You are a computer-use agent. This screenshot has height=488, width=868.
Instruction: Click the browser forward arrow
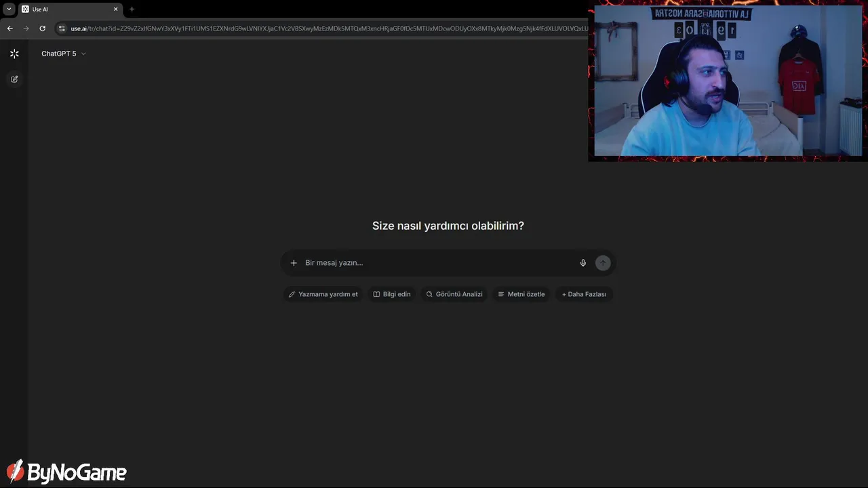coord(26,28)
